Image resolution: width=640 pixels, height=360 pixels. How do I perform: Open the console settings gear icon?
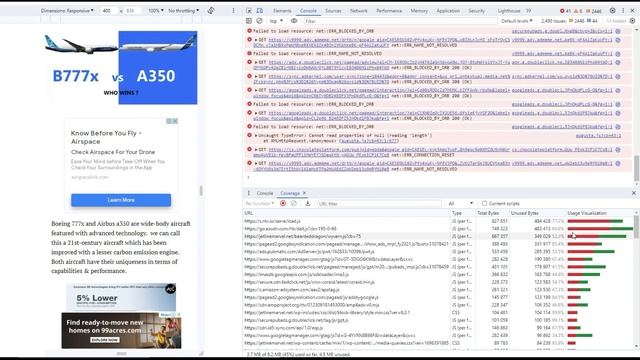(x=632, y=21)
